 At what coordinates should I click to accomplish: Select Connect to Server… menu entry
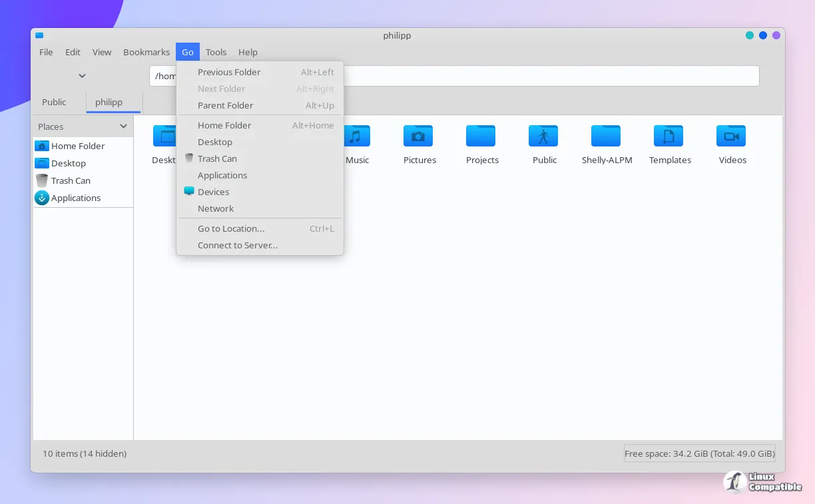click(x=260, y=245)
